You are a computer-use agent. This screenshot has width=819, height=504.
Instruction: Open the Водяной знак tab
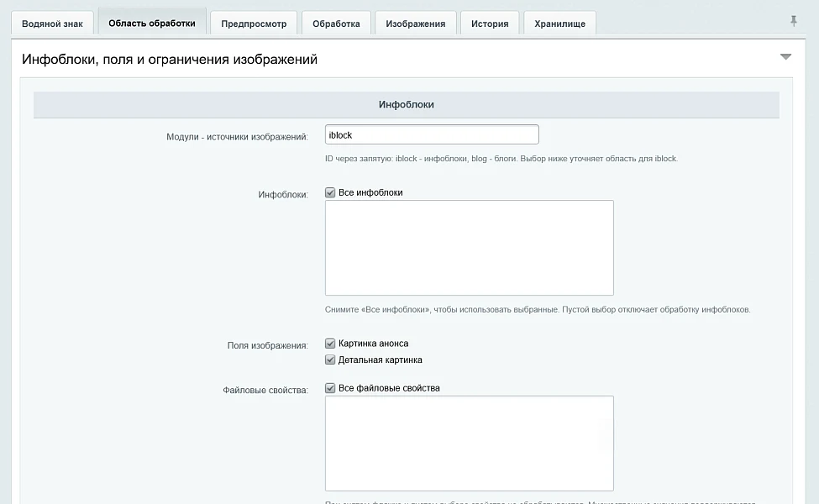[x=52, y=23]
